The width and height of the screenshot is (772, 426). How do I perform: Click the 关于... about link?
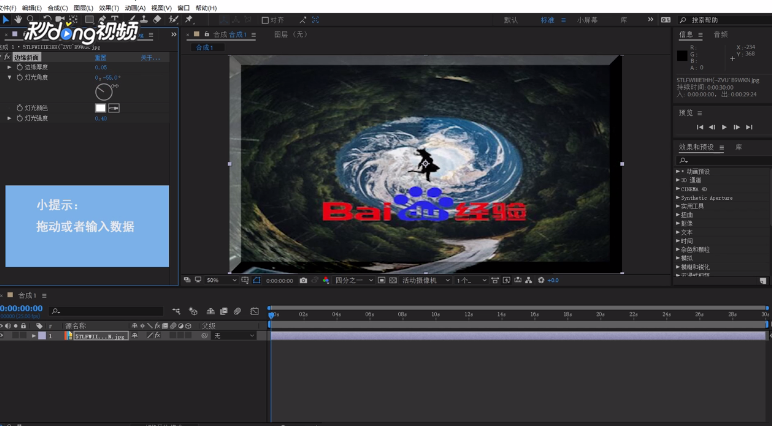(150, 58)
